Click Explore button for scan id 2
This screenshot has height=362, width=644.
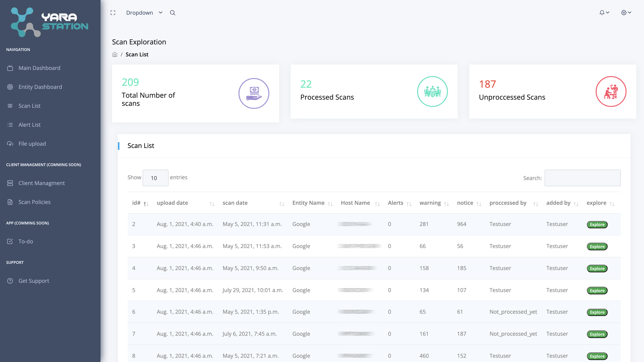(597, 224)
